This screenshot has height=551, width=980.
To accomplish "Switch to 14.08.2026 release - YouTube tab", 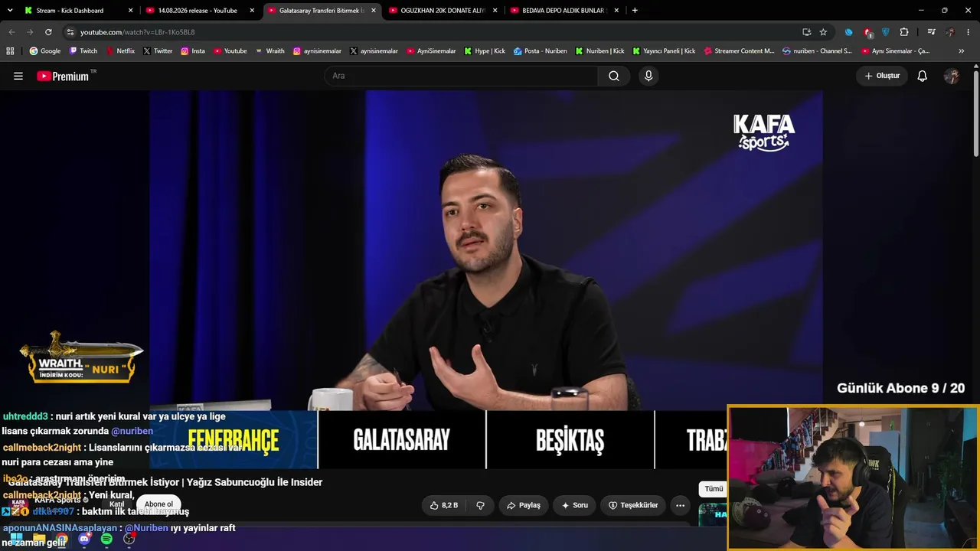I will (201, 11).
